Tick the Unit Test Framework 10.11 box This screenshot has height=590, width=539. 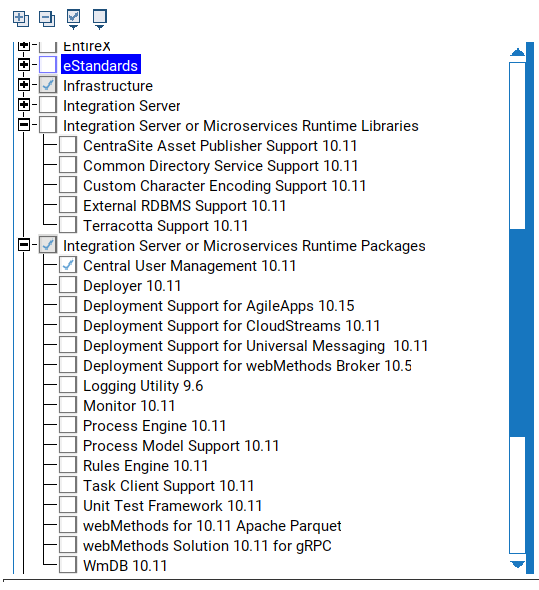[68, 505]
